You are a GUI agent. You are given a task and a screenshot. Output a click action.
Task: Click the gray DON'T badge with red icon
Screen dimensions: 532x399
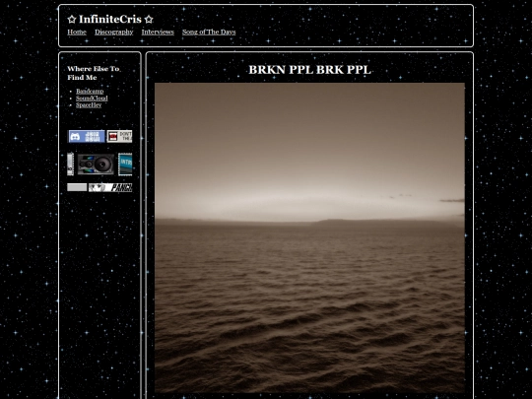[119, 136]
